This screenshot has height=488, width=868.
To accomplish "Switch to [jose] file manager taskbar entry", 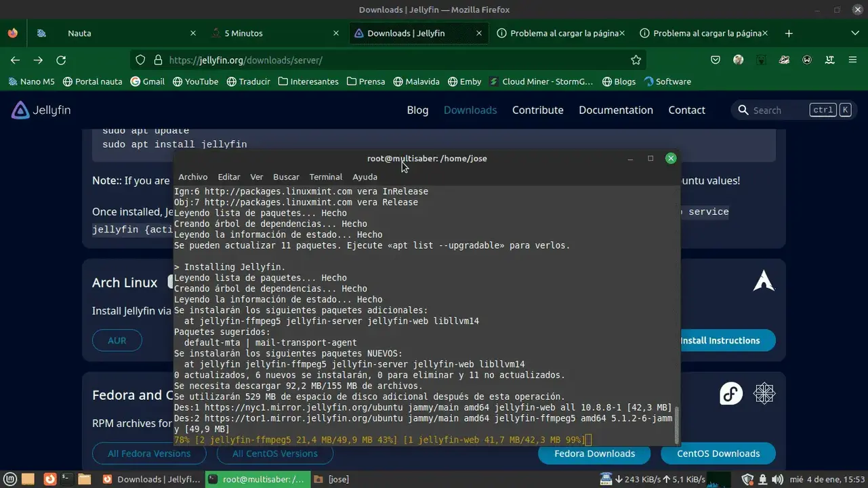I will coord(332,479).
